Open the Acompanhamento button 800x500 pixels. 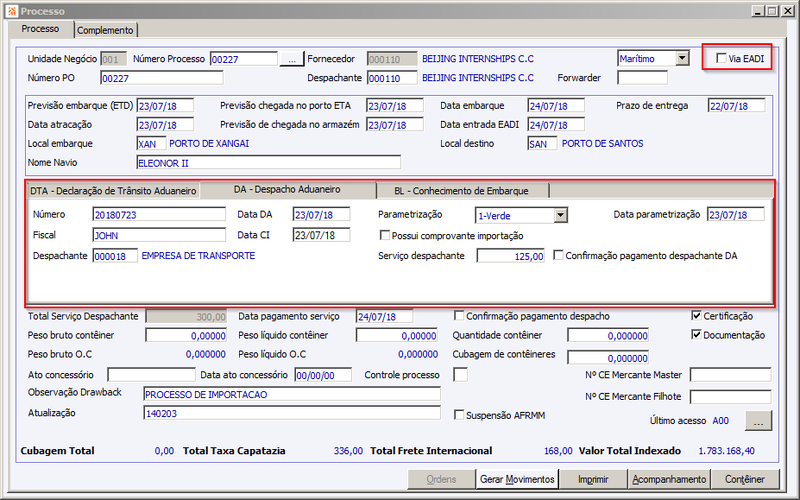[669, 479]
